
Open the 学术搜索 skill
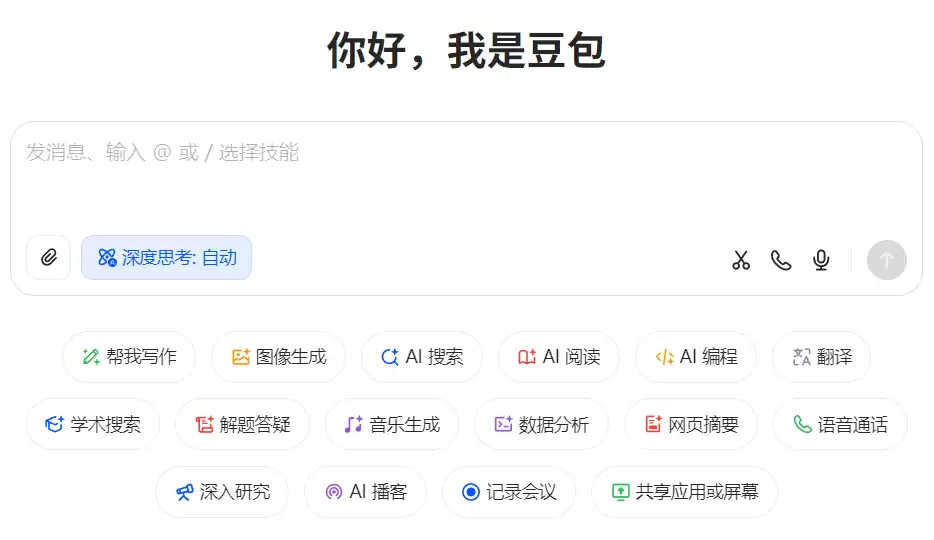coord(93,424)
